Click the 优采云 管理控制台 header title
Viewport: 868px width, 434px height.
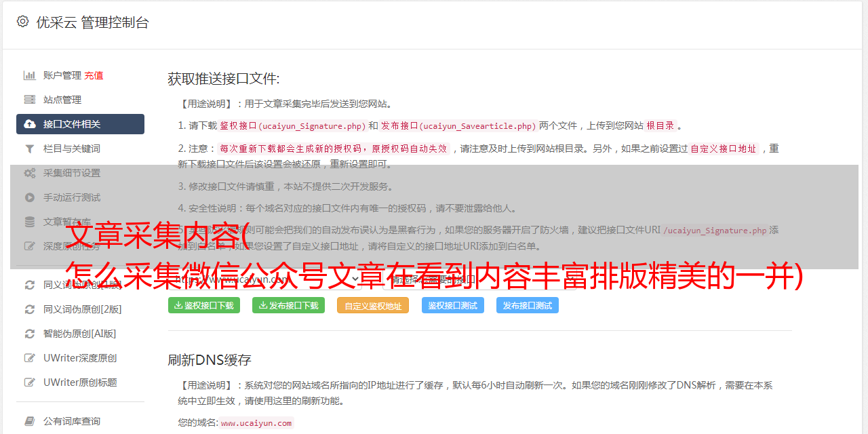coord(92,22)
